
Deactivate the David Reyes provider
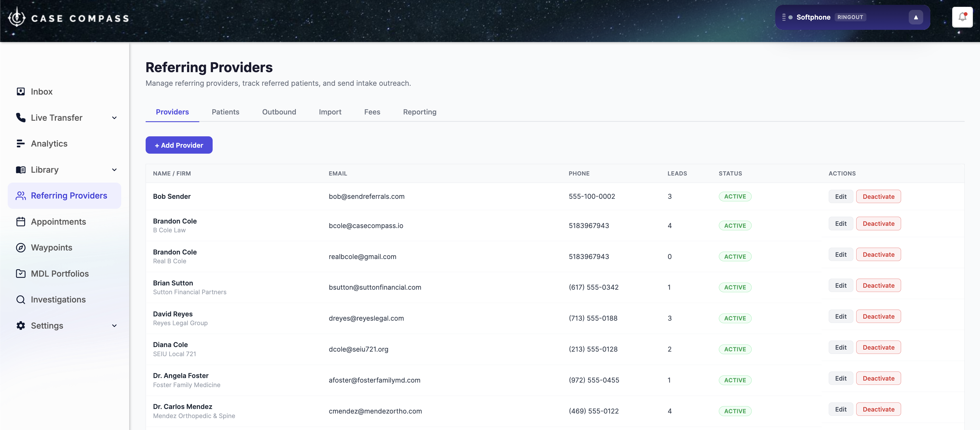point(878,316)
